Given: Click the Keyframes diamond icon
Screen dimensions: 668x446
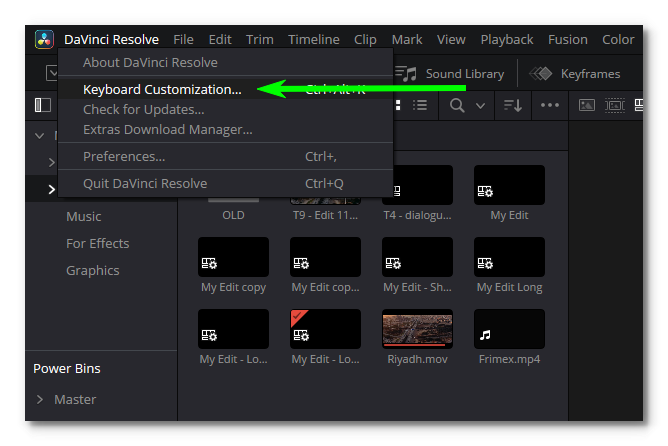Looking at the screenshot, I should [x=540, y=74].
